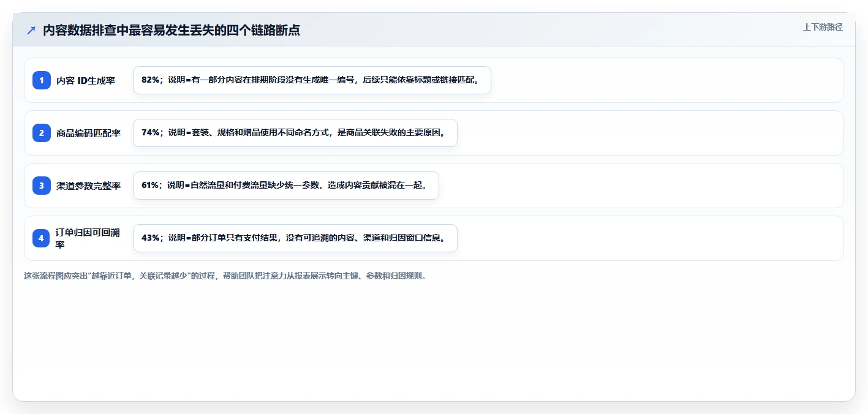This screenshot has width=868, height=414.
Task: Click the 渠道参数完整率 label
Action: (x=89, y=186)
